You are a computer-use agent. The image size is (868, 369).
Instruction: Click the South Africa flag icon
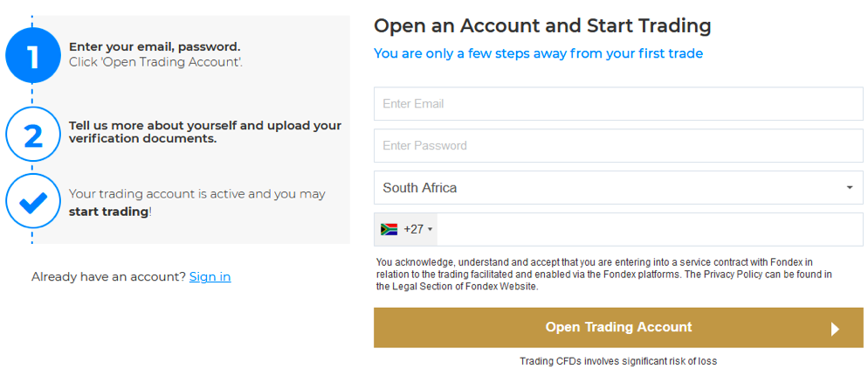[x=389, y=229]
